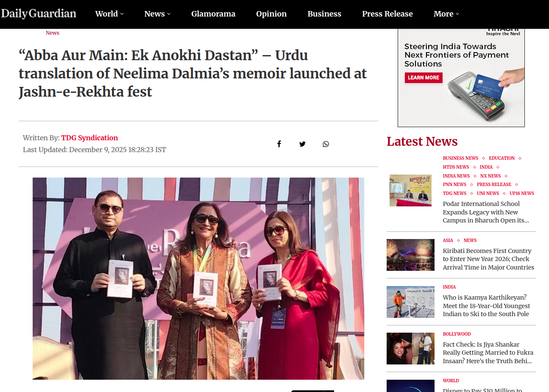The width and height of the screenshot is (549, 392).
Task: Open the Press Release section
Action: [387, 14]
